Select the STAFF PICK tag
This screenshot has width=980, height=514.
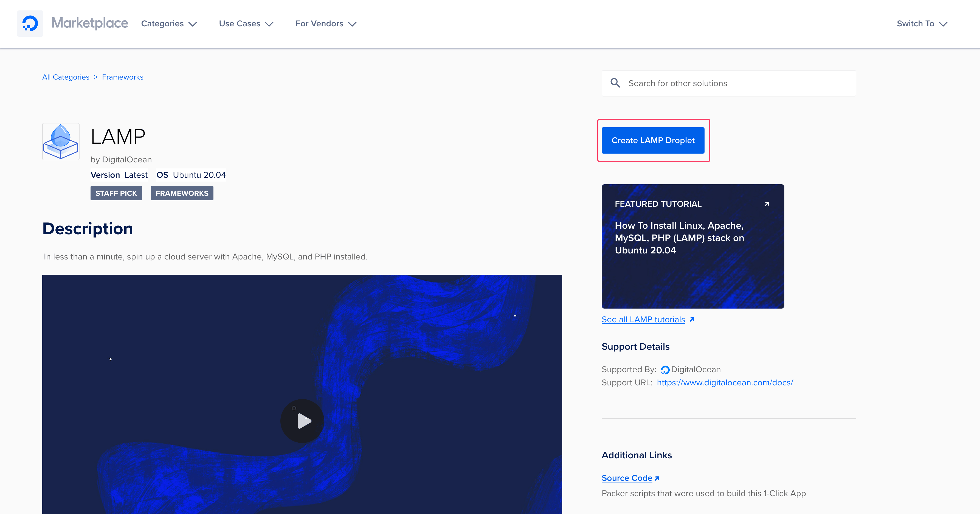click(x=116, y=193)
